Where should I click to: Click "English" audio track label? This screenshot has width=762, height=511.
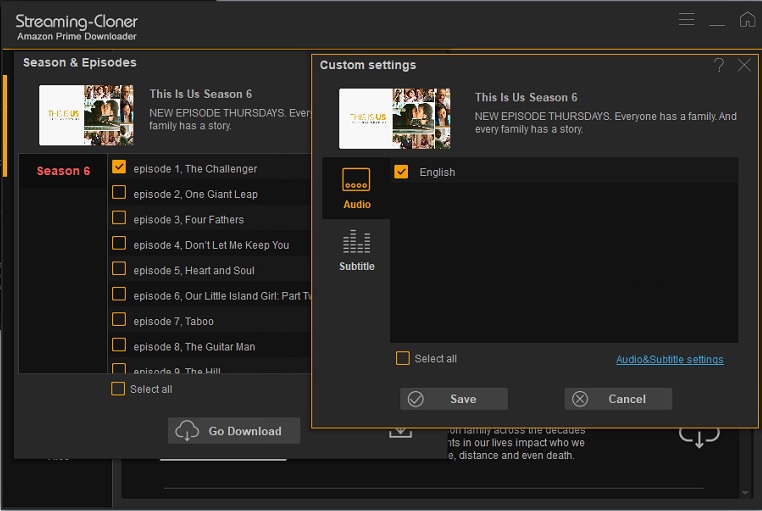[437, 172]
